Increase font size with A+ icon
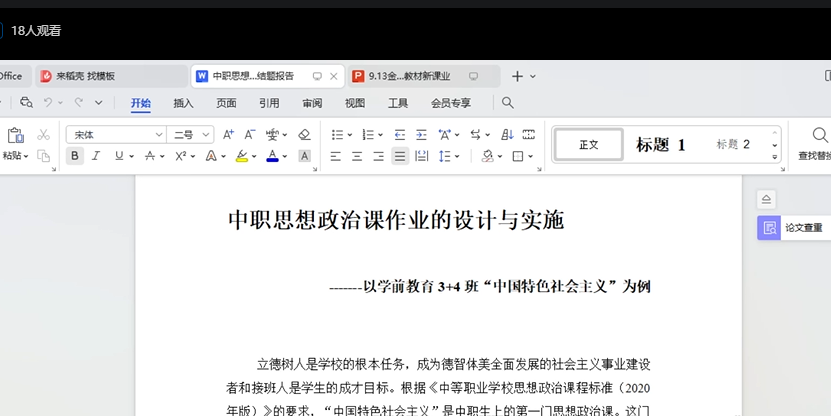Viewport: 831px width, 416px height. point(228,134)
